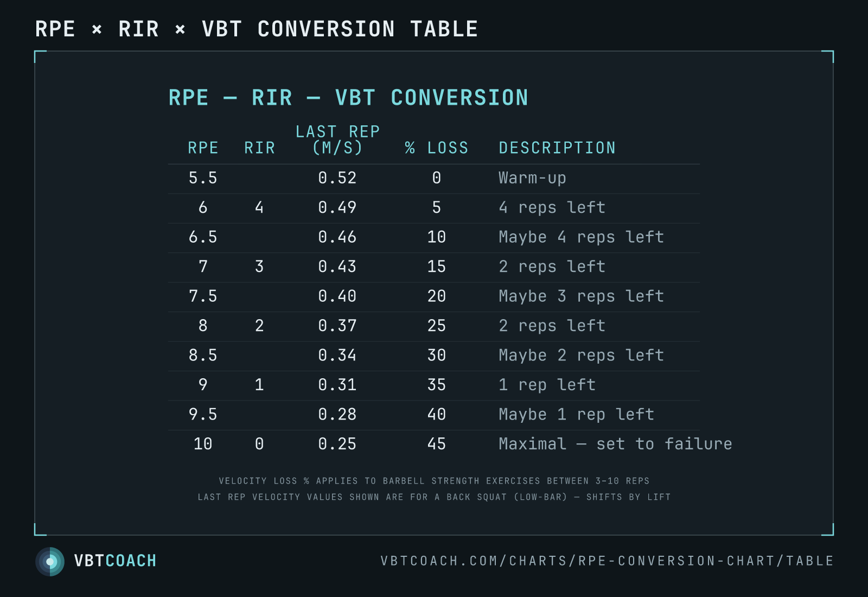Select the RIR value 2 in RPE 8 row
This screenshot has height=597, width=868.
click(x=259, y=326)
